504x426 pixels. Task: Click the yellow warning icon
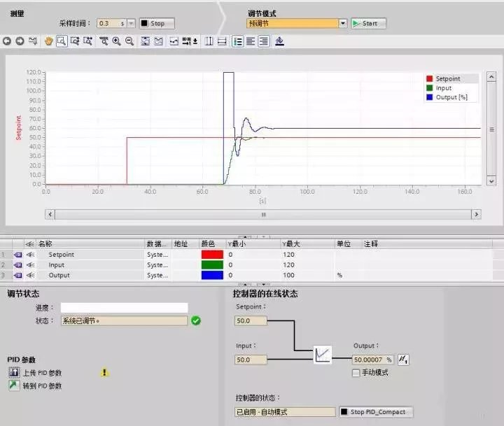(x=104, y=372)
